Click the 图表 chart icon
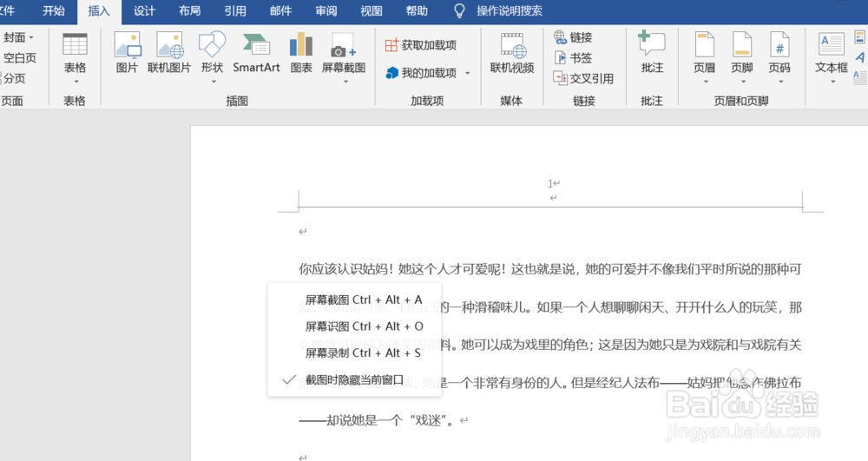Viewport: 868px width, 461px height. [301, 44]
